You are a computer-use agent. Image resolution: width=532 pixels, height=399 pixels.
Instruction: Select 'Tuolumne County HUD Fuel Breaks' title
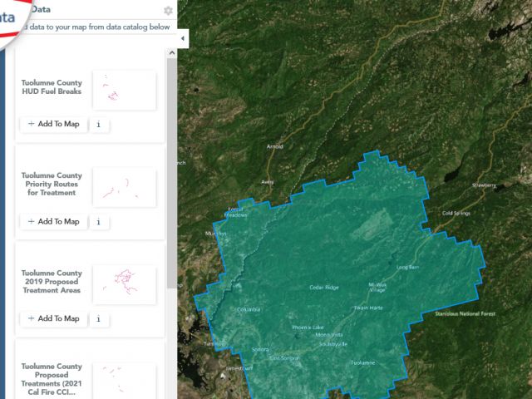[x=52, y=87]
